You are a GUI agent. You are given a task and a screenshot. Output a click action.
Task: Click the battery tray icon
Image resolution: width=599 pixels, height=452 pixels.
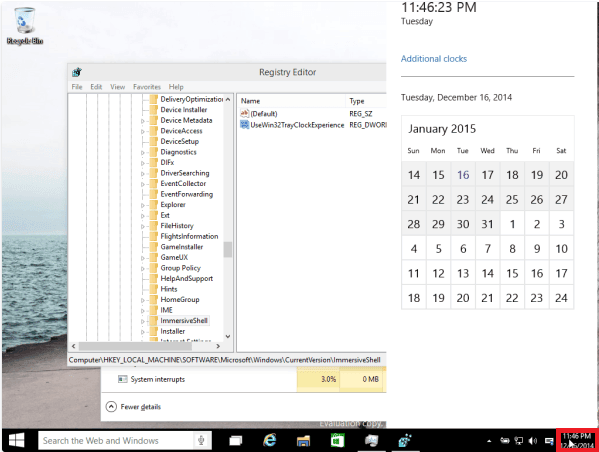(505, 441)
